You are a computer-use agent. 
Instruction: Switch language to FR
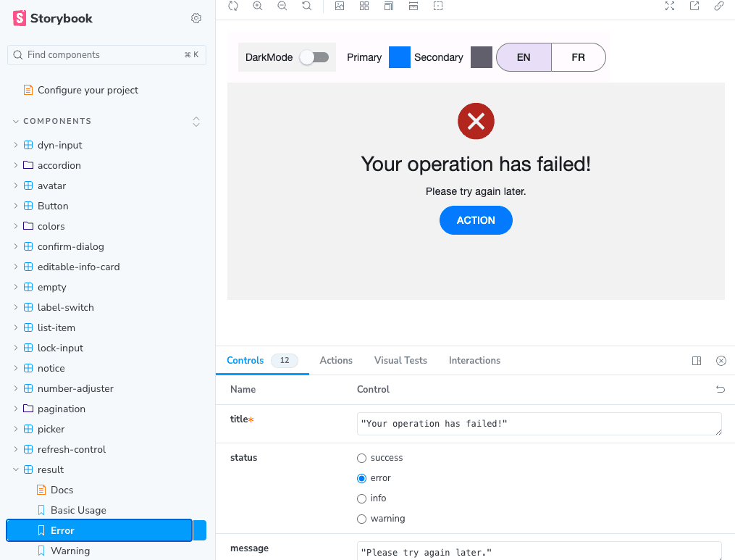579,57
